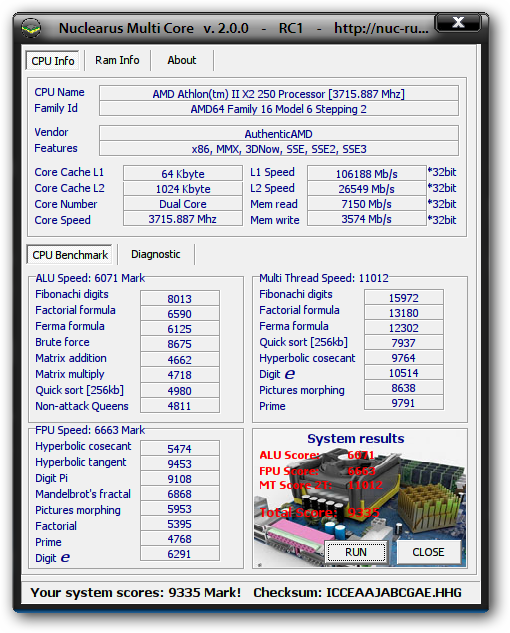Click Multi Thread Ferma formula score 12302
510x633 pixels.
(x=403, y=327)
